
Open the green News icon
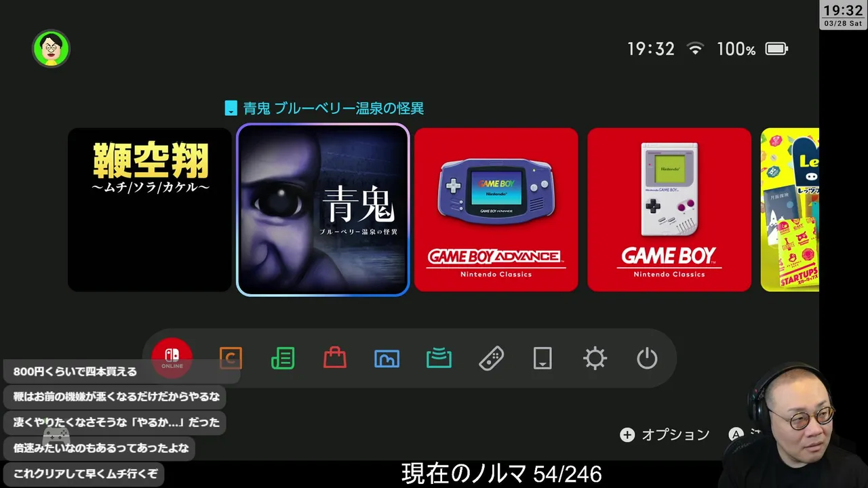click(283, 358)
